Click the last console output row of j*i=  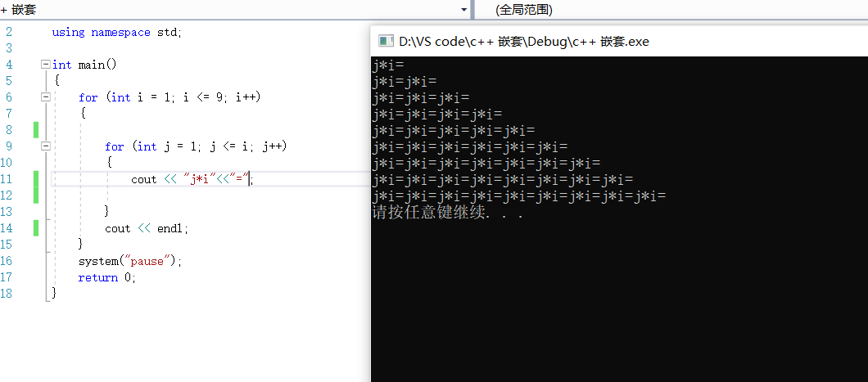pos(518,196)
